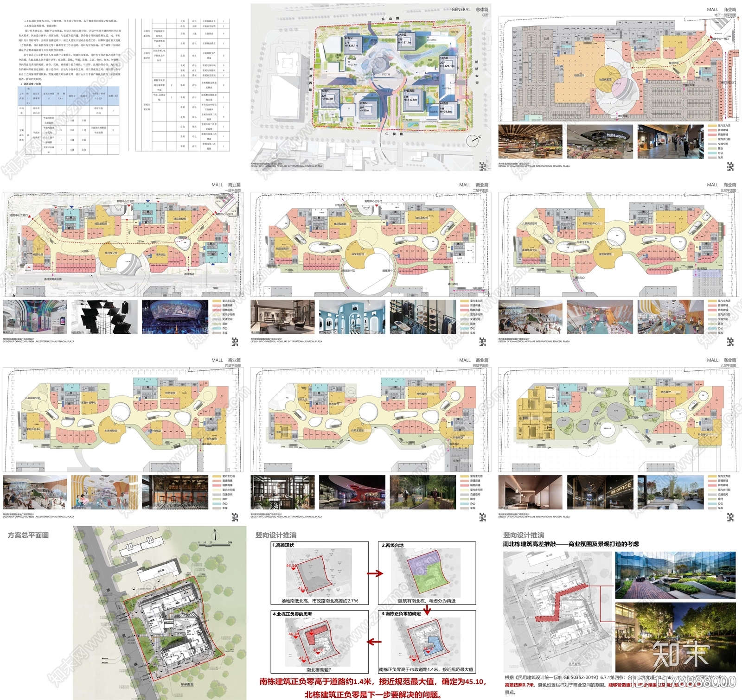The width and height of the screenshot is (742, 700).
Task: Click the logo mark on the 四层平面图 slide
Action: [x=235, y=517]
